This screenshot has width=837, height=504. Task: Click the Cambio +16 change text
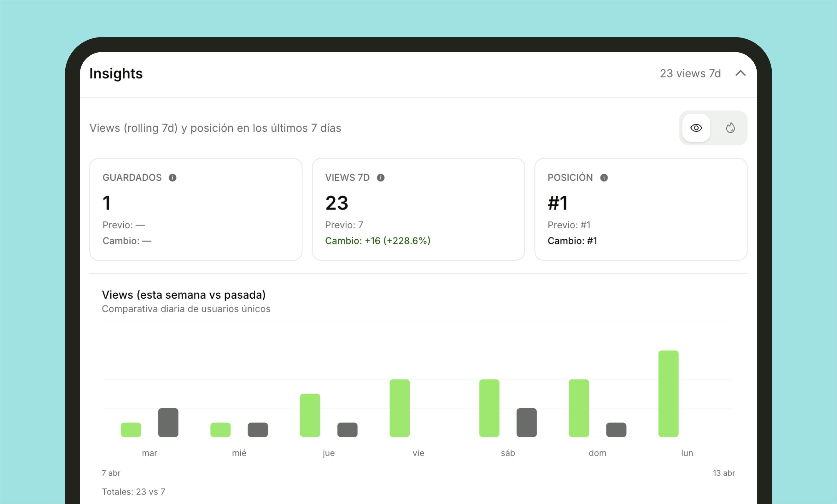point(378,241)
